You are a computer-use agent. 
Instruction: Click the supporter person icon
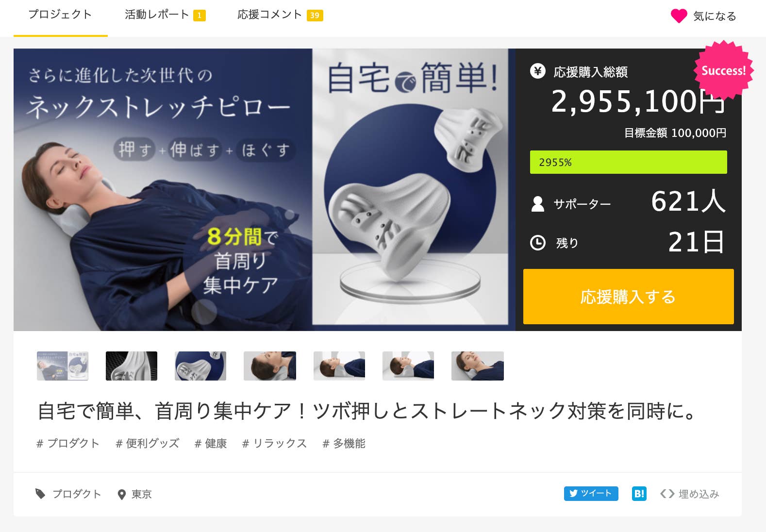538,204
